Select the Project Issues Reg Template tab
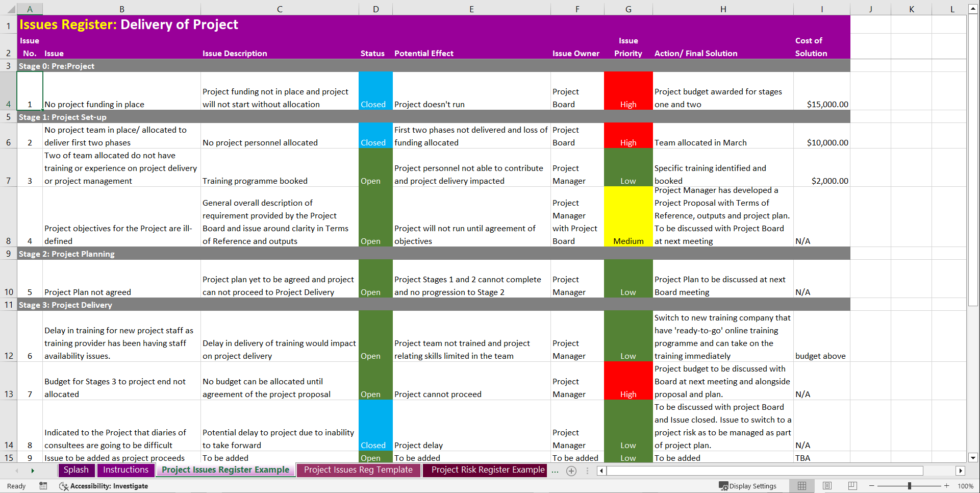Screen dimensions: 980x493 click(358, 470)
